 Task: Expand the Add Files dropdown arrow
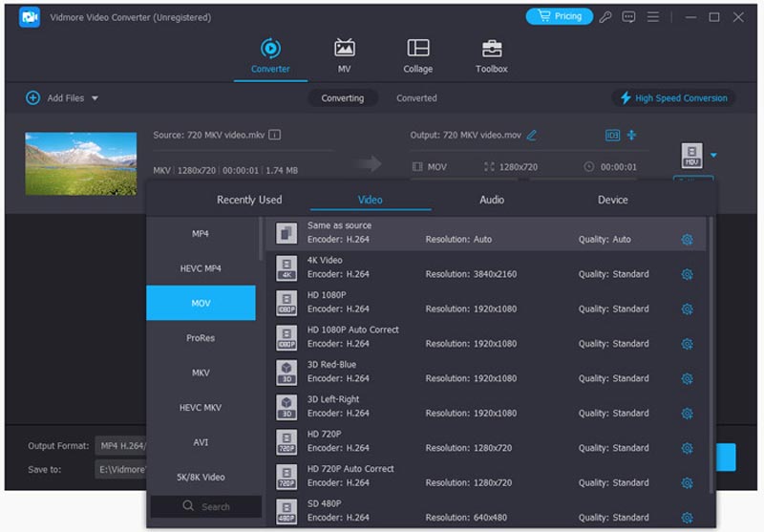95,98
